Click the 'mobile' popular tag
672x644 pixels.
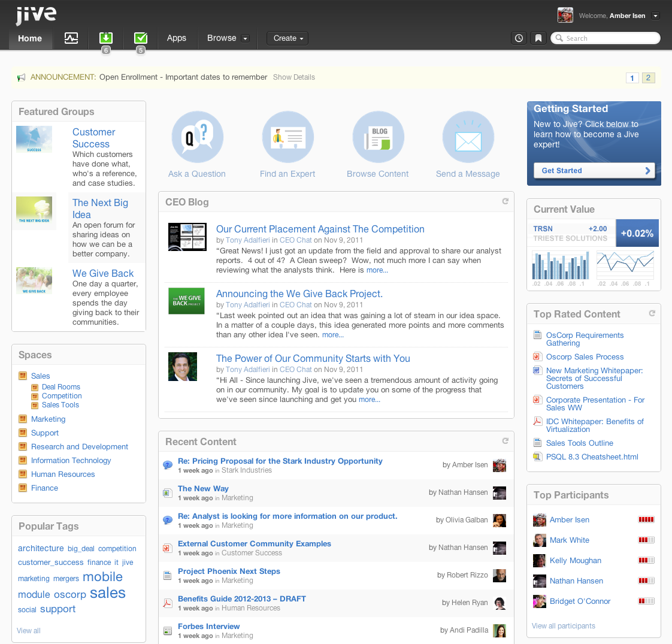tap(102, 577)
